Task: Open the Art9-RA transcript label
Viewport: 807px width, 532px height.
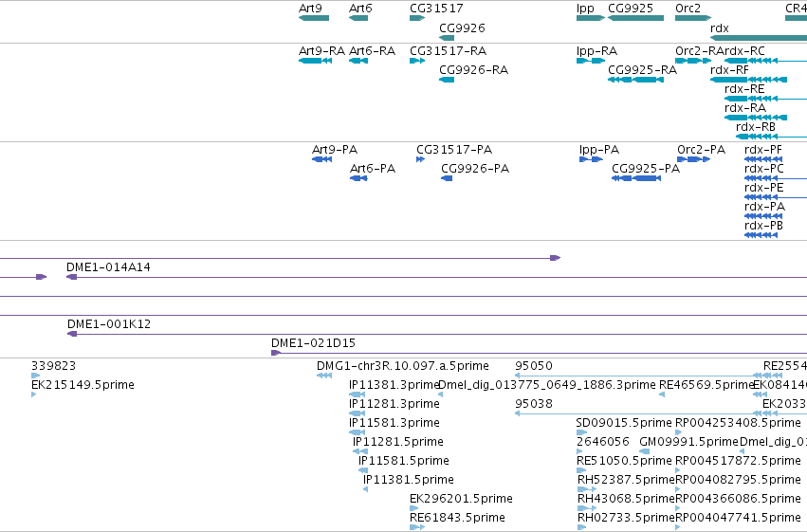Action: [x=321, y=51]
